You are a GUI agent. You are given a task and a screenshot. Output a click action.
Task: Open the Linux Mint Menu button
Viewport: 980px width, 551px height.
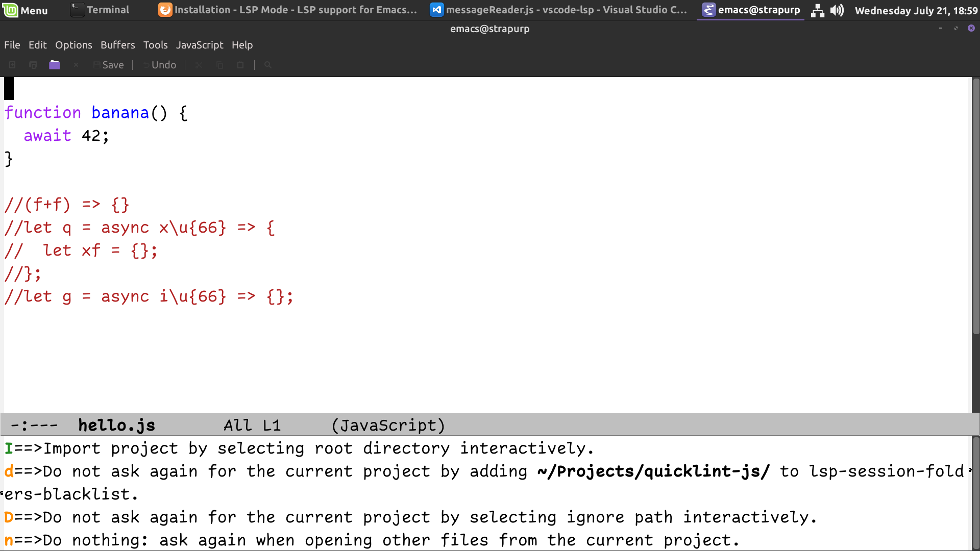(x=26, y=10)
